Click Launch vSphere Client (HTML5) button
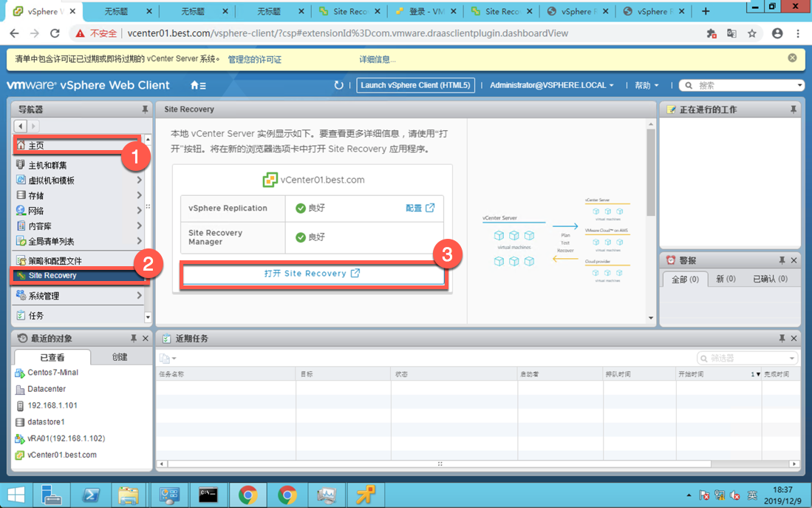812x508 pixels. coord(415,85)
